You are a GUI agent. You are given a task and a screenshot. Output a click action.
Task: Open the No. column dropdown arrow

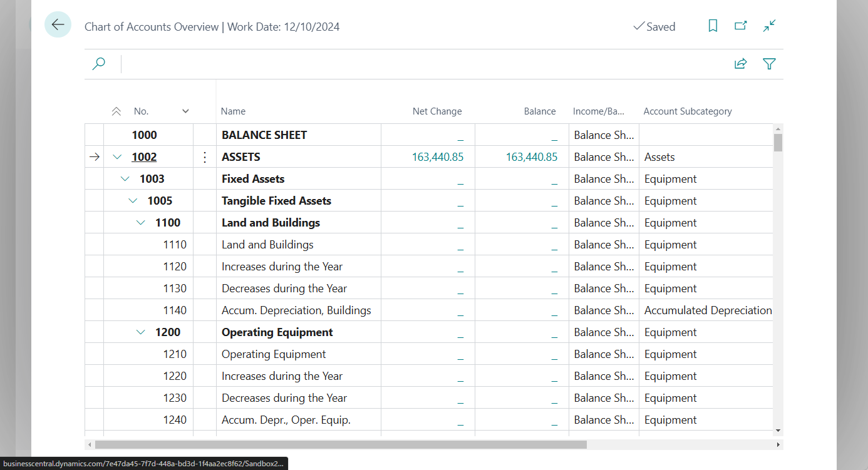point(185,111)
